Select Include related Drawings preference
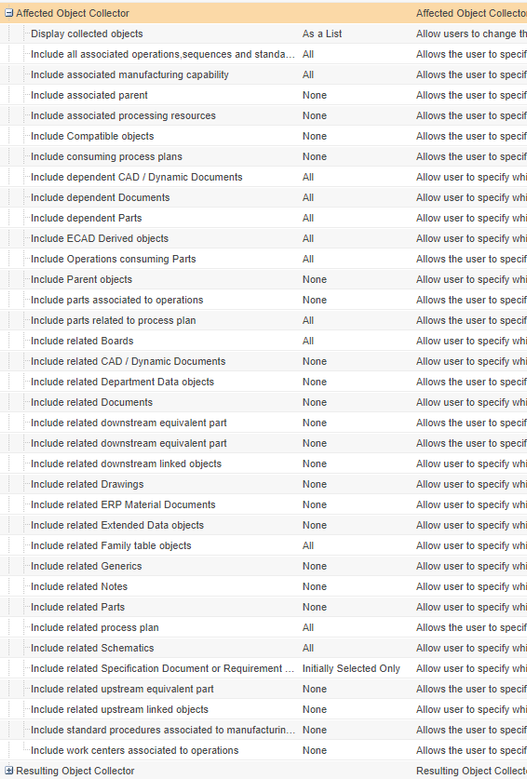 [x=87, y=484]
